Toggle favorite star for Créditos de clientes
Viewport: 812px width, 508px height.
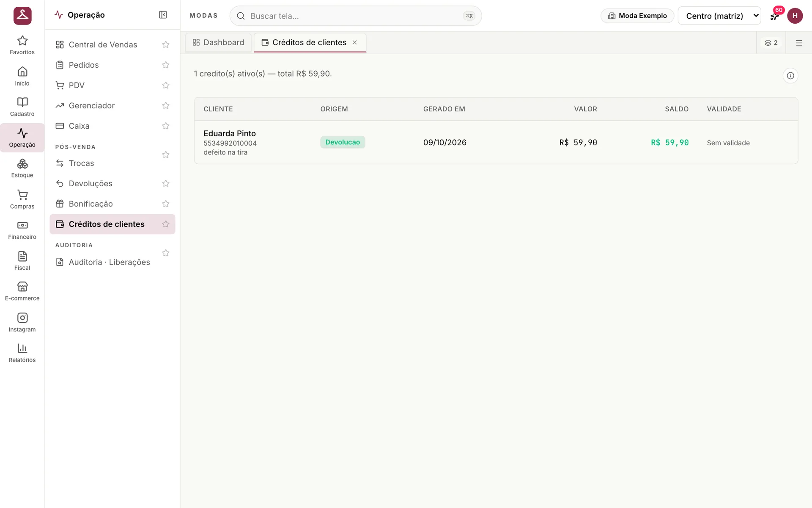[166, 224]
